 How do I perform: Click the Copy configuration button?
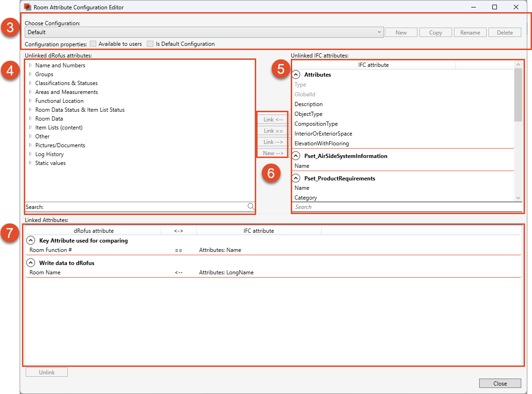(435, 32)
